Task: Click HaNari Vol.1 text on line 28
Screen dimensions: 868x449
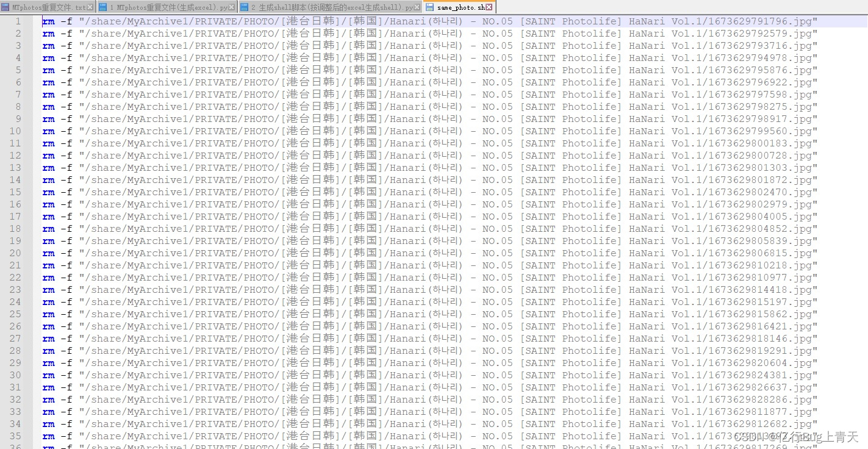Action: point(665,351)
